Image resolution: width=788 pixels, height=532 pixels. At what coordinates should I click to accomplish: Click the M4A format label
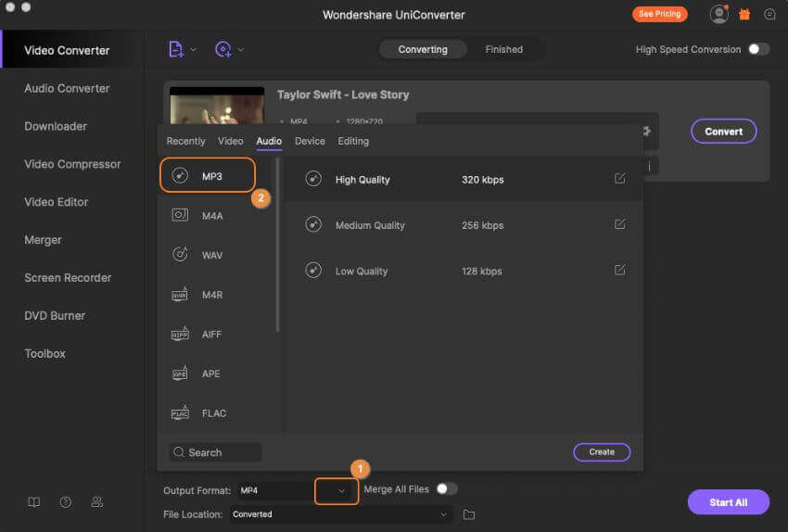point(212,216)
